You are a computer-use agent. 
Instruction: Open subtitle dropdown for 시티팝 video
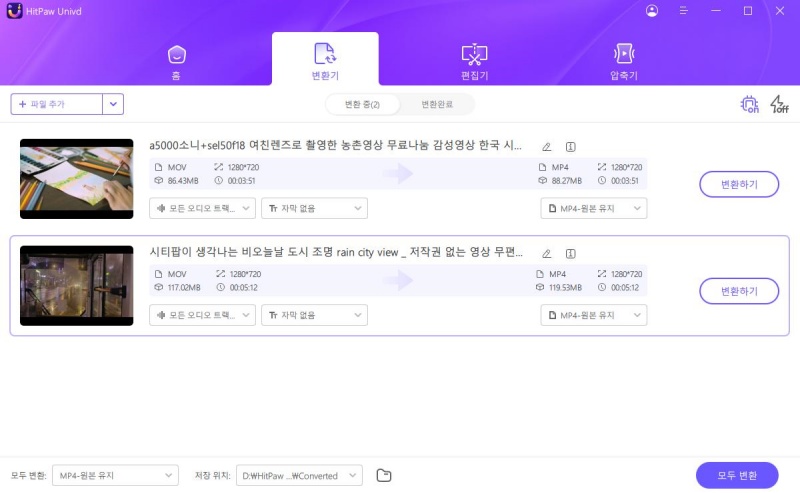(314, 315)
